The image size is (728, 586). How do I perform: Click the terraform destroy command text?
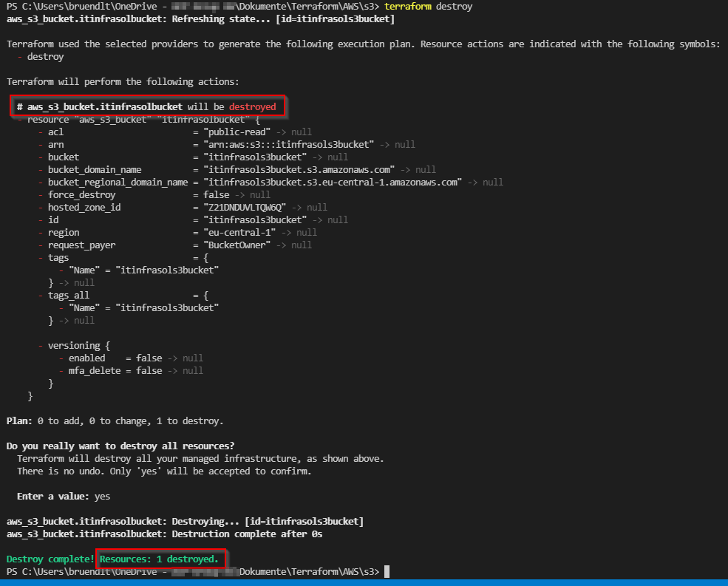point(428,6)
